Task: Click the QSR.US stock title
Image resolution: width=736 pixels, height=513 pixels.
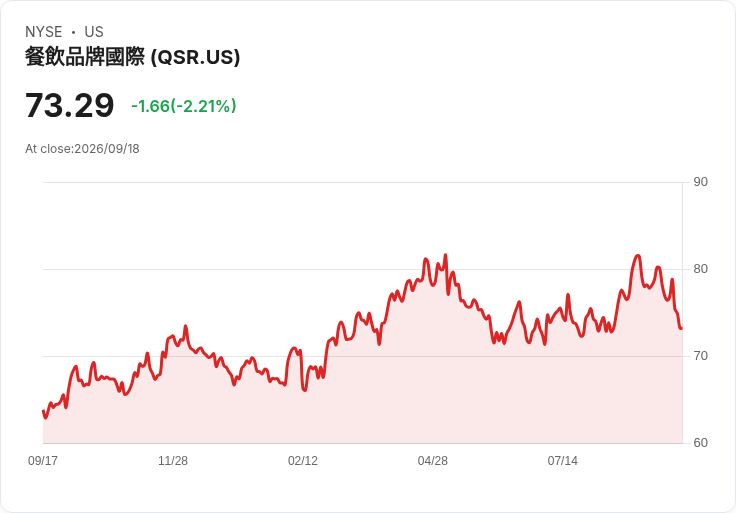Action: click(x=132, y=57)
